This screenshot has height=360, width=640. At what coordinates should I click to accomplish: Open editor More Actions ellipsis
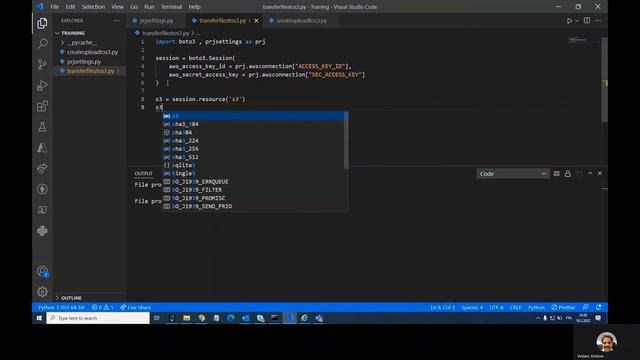click(x=598, y=20)
